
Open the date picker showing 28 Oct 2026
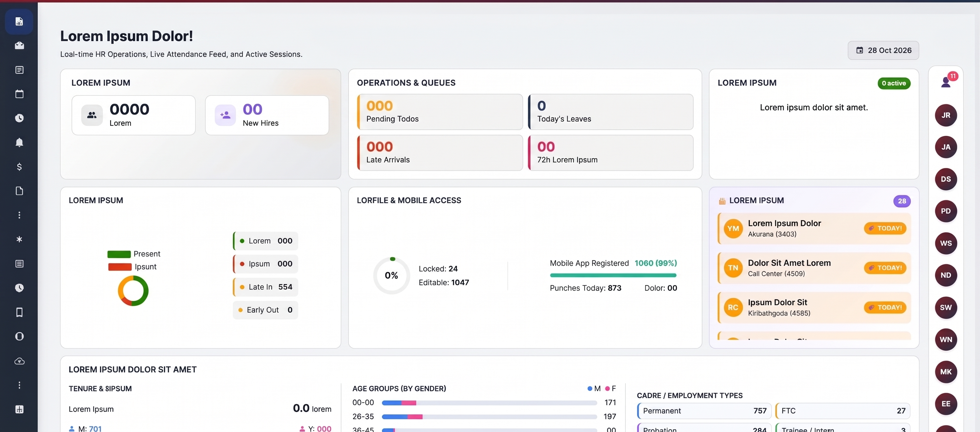coord(883,51)
